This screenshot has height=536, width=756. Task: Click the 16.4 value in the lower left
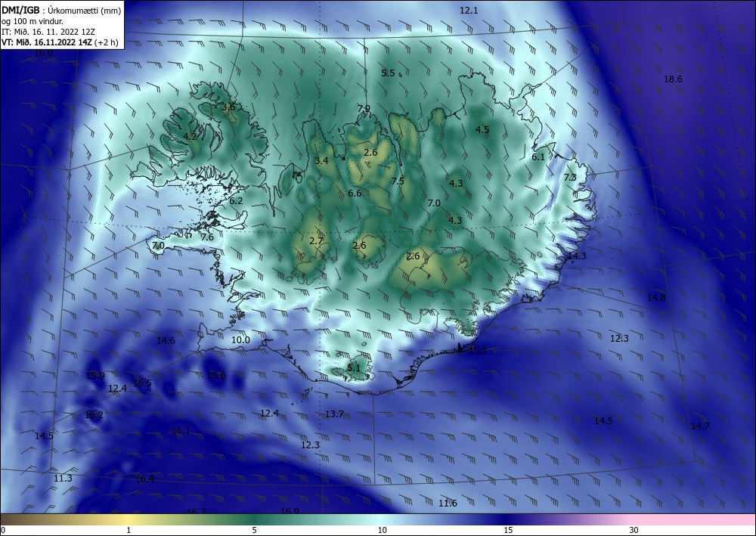point(144,479)
